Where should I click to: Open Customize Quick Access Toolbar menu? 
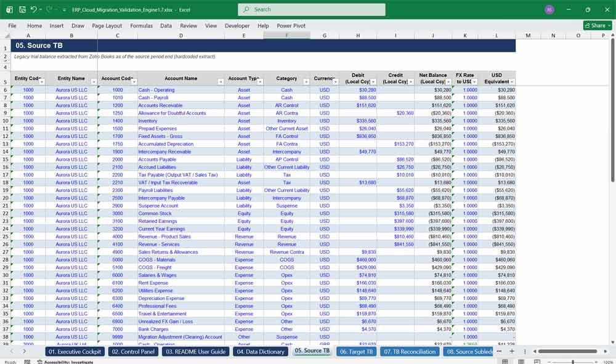tap(64, 9)
